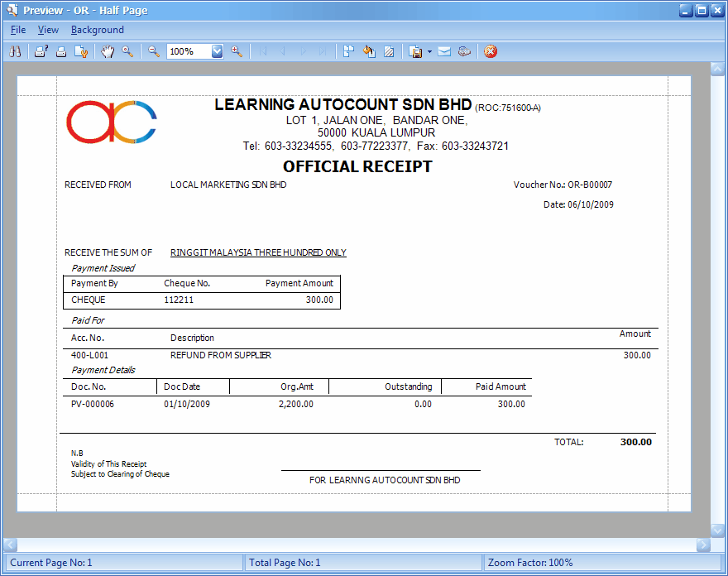Click the Watermark icon
728x576 pixels.
pos(389,51)
